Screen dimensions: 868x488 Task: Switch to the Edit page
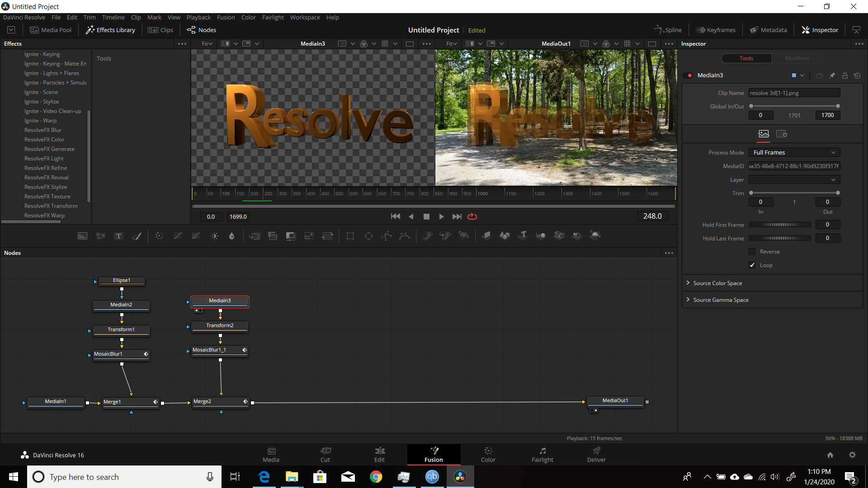tap(379, 454)
